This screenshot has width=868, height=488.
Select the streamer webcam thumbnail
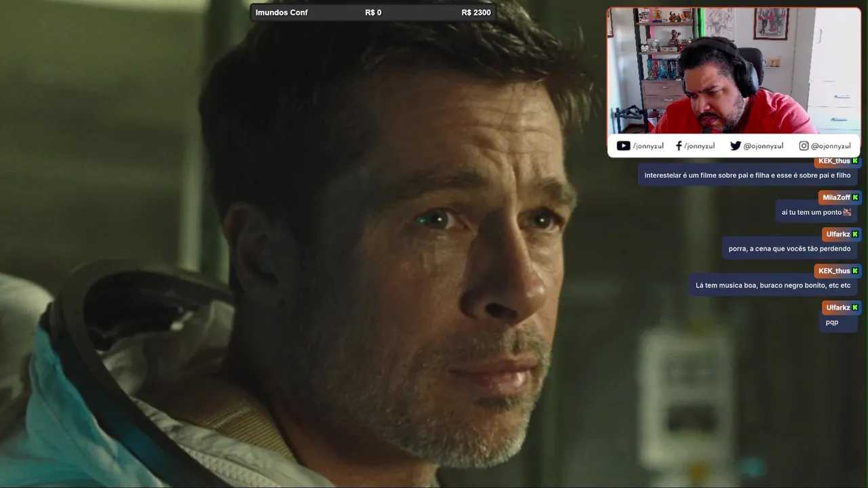click(x=734, y=71)
